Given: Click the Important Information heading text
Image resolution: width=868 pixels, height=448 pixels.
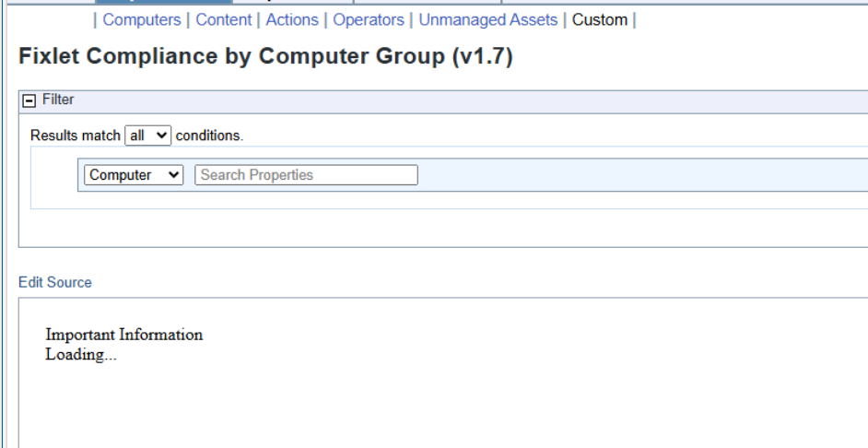Looking at the screenshot, I should tap(124, 335).
